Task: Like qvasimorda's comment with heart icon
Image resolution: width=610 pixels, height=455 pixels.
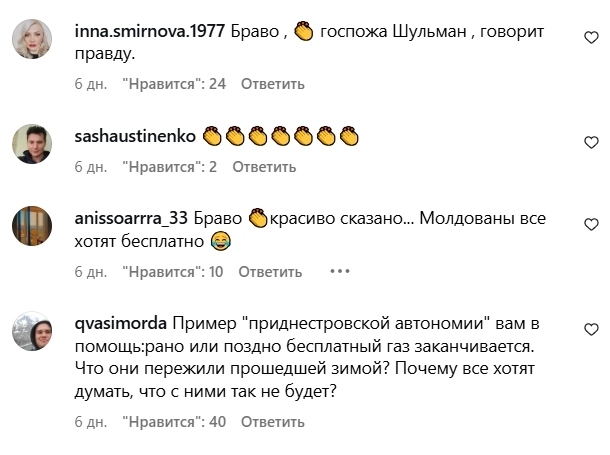Action: pyautogui.click(x=591, y=327)
